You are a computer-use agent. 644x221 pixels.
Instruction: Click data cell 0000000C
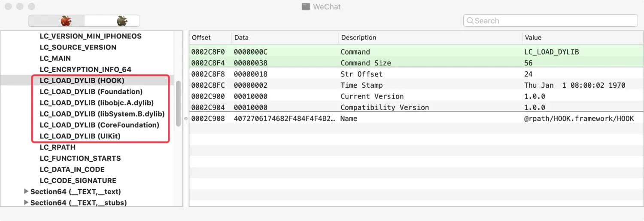[251, 52]
